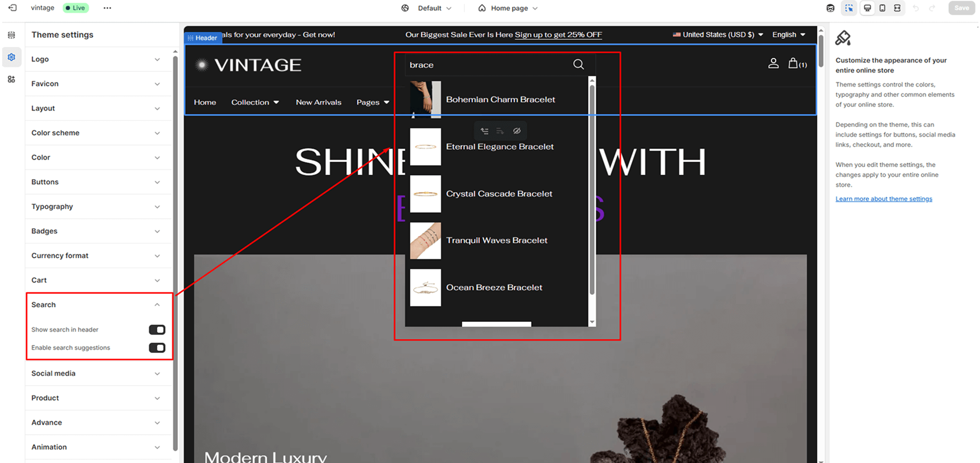Click the VINTAGE starburst logo
Viewport: 980px width, 463px height.
pos(202,65)
